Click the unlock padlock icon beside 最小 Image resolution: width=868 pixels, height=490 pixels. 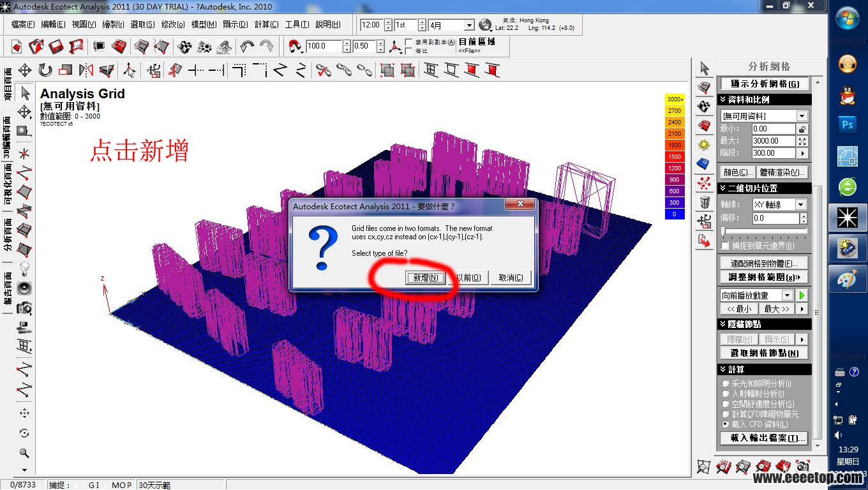coord(802,129)
